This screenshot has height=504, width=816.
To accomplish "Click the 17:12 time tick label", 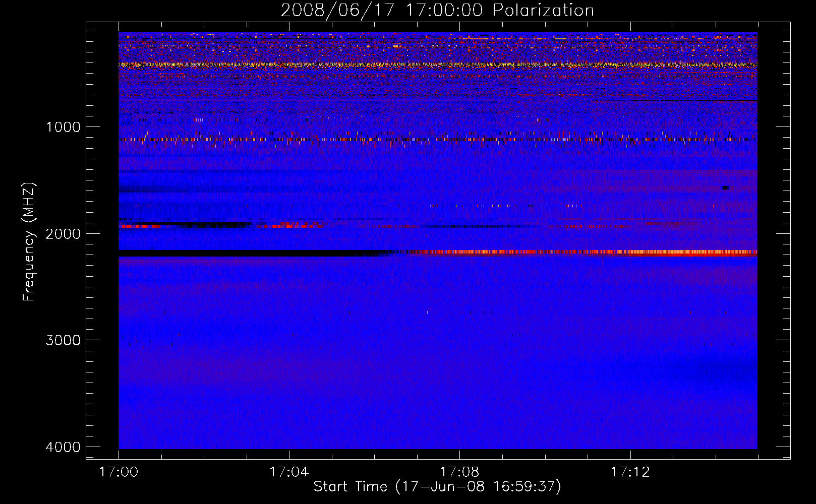I will pos(630,472).
